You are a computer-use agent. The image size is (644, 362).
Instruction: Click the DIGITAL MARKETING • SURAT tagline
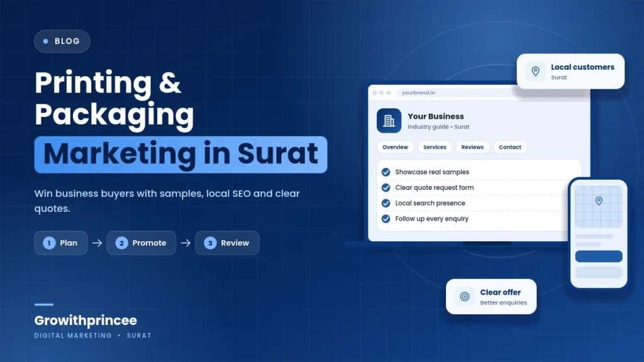93,336
